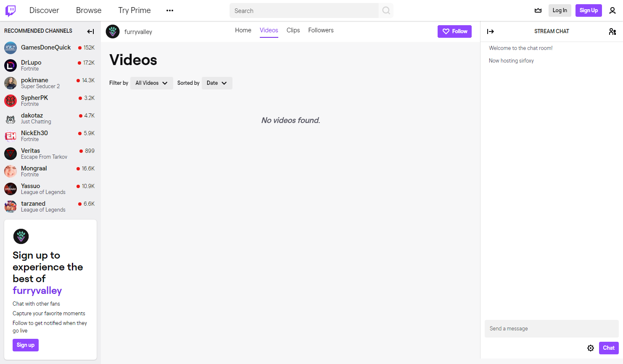Switch to the Home tab
Viewport: 623px width, 364px height.
[x=243, y=30]
